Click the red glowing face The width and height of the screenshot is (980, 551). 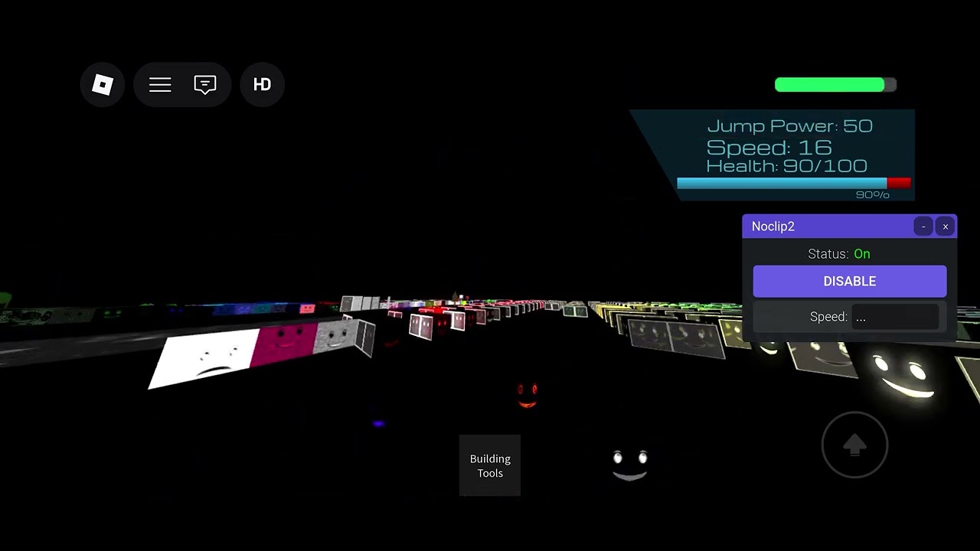point(528,395)
